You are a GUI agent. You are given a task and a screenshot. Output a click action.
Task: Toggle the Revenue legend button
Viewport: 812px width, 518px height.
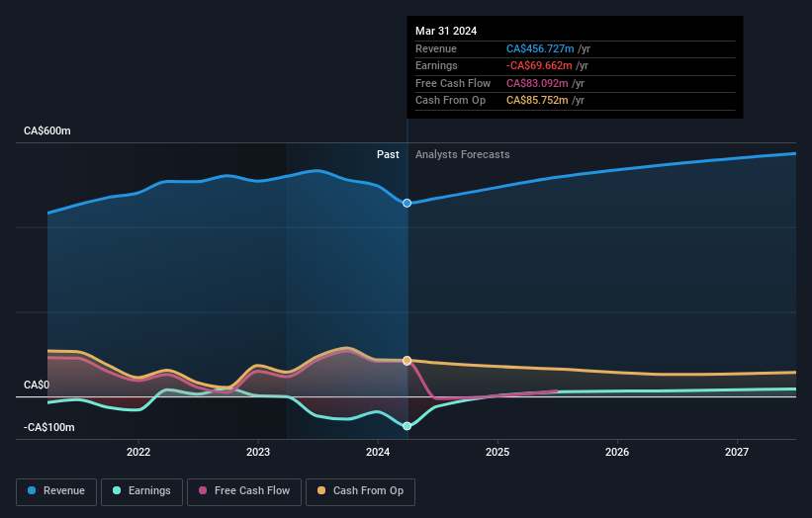(56, 491)
